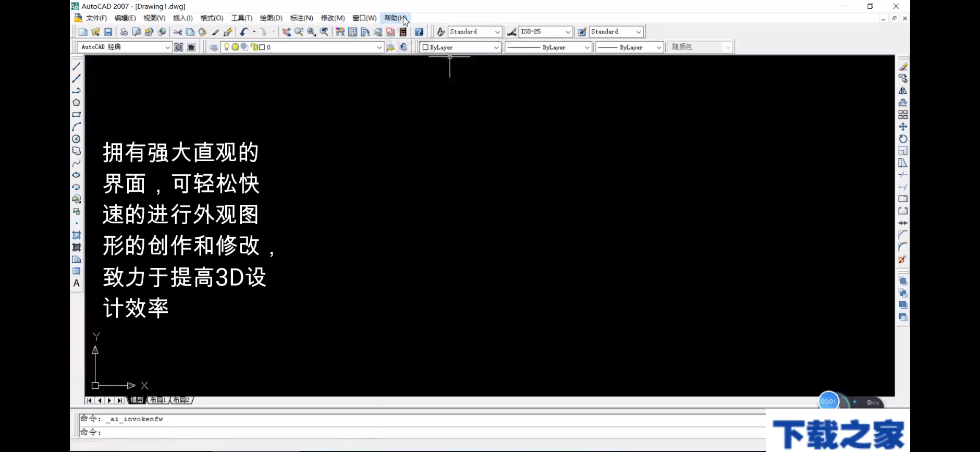The height and width of the screenshot is (452, 980).
Task: Select the Rotate modify tool
Action: [x=903, y=139]
